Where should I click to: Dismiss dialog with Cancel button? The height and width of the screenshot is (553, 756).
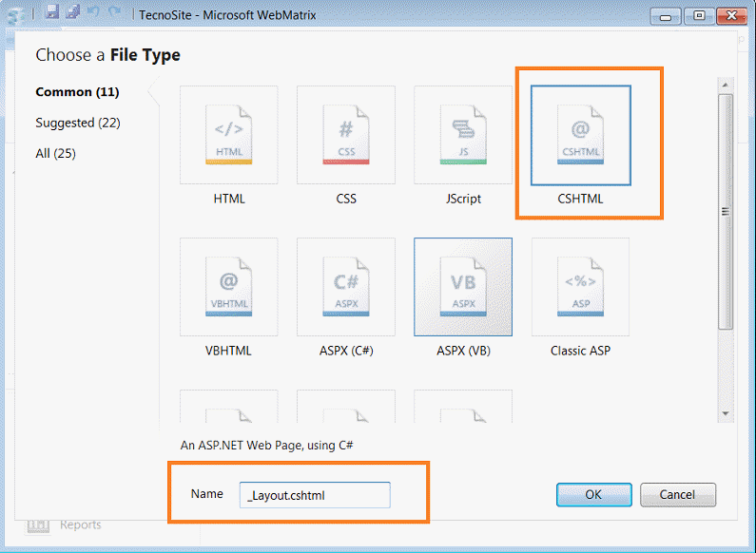(678, 495)
